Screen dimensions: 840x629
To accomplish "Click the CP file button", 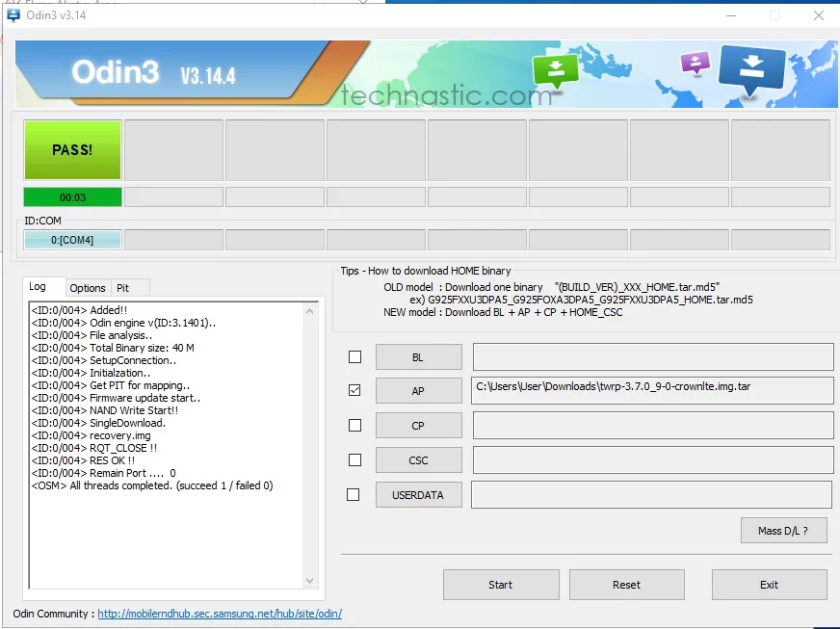I will point(418,426).
